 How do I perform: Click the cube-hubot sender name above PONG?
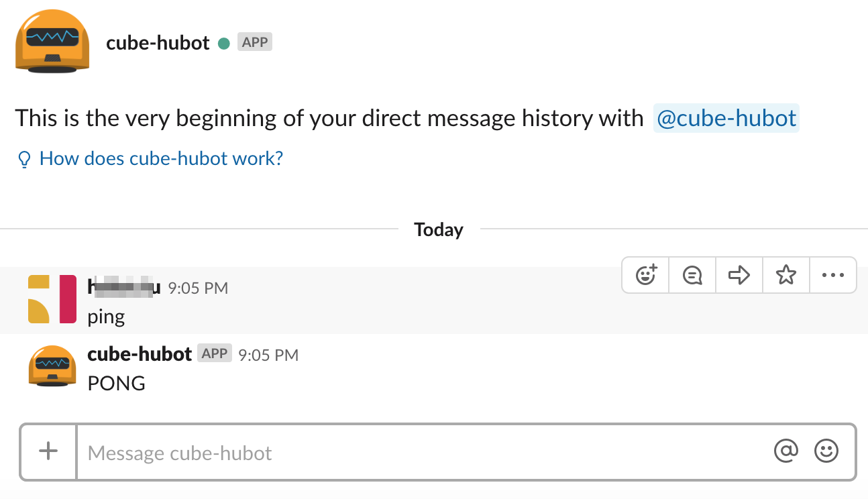click(x=140, y=354)
